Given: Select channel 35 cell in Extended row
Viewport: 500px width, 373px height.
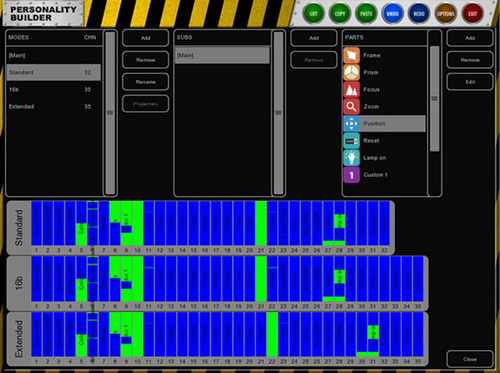Looking at the screenshot, I should [418, 334].
